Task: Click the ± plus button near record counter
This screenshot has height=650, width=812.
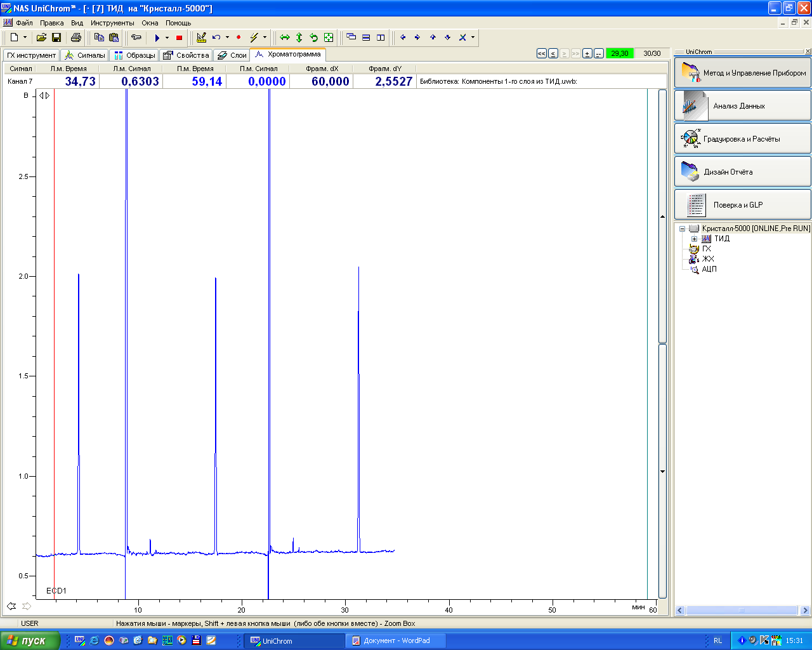Action: [x=587, y=53]
